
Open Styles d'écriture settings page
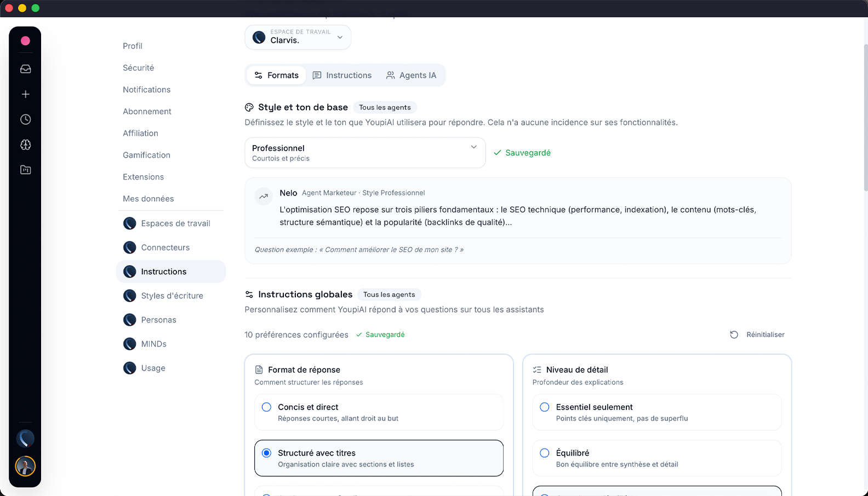(x=172, y=296)
